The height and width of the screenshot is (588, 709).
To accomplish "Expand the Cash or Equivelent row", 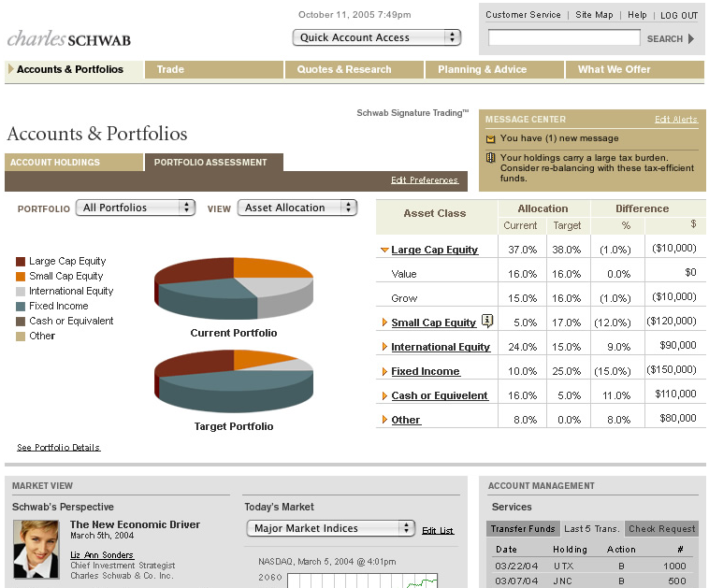I will (x=384, y=395).
